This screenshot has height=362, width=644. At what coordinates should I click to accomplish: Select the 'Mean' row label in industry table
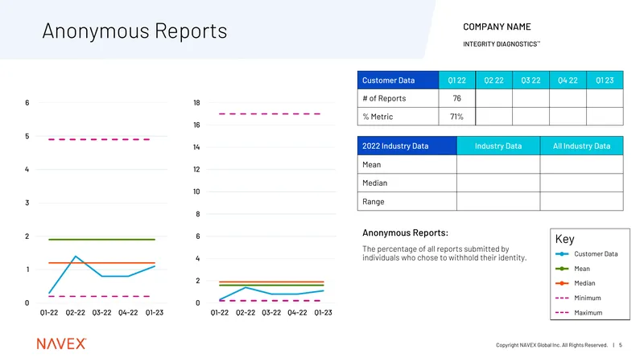pyautogui.click(x=372, y=165)
